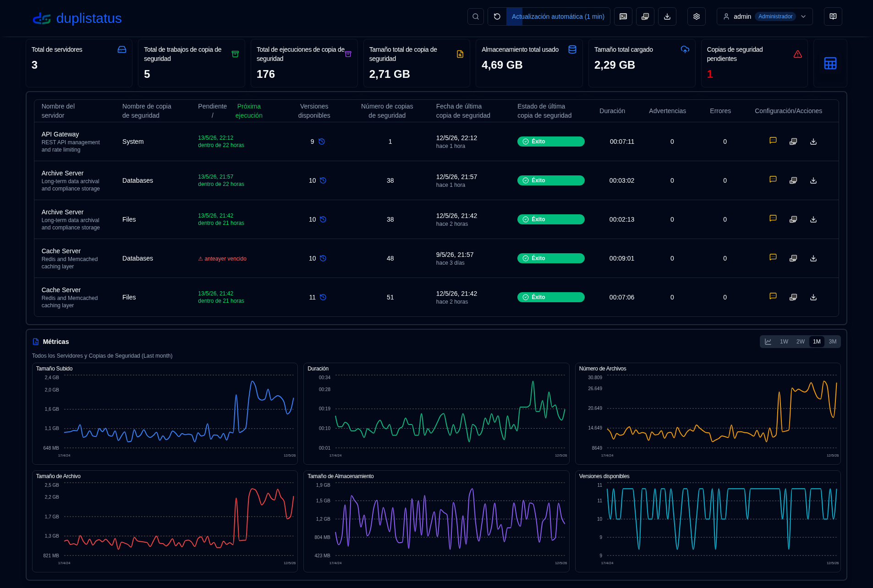The width and height of the screenshot is (873, 588).
Task: Download icon for Cache Server Databases row
Action: [x=813, y=258]
